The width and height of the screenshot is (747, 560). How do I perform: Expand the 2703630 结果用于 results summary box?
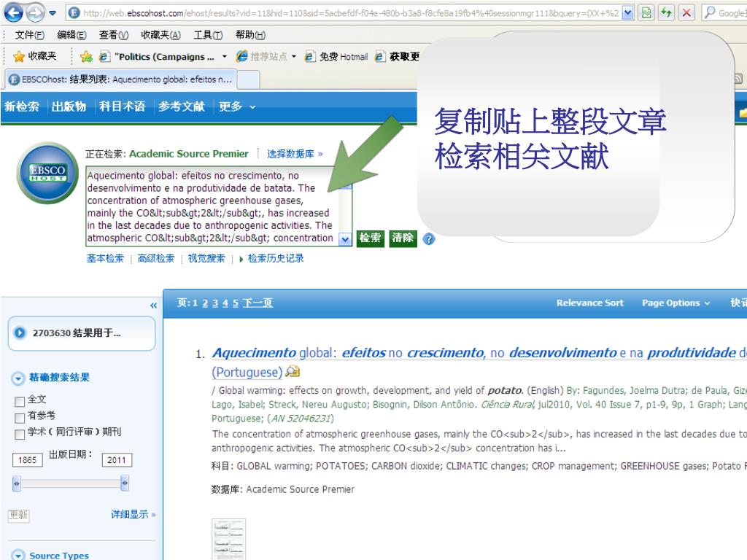pos(82,333)
